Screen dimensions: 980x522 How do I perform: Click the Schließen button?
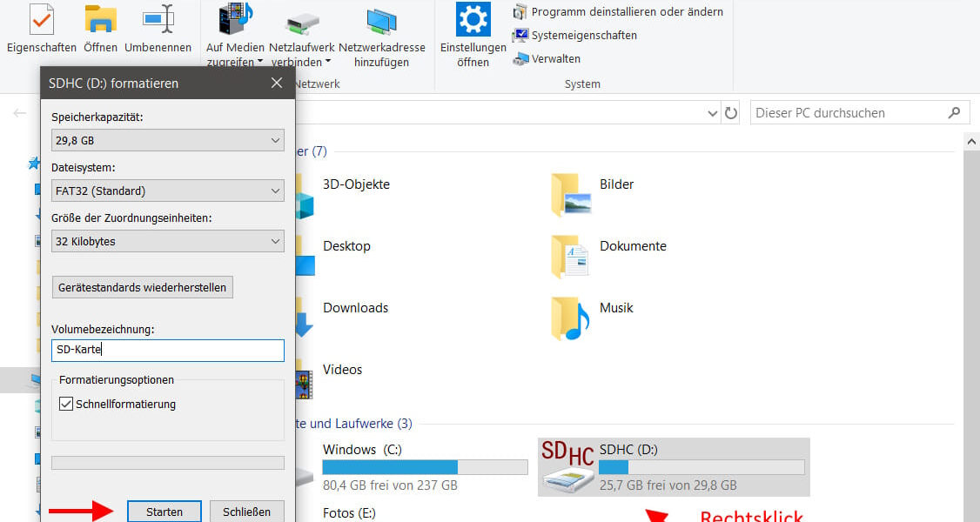(x=247, y=512)
